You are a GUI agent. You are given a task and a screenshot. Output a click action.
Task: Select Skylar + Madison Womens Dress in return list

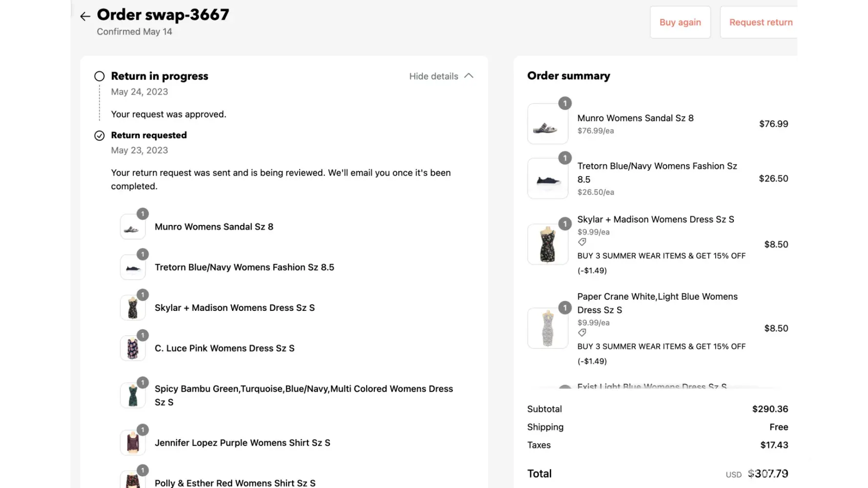234,308
